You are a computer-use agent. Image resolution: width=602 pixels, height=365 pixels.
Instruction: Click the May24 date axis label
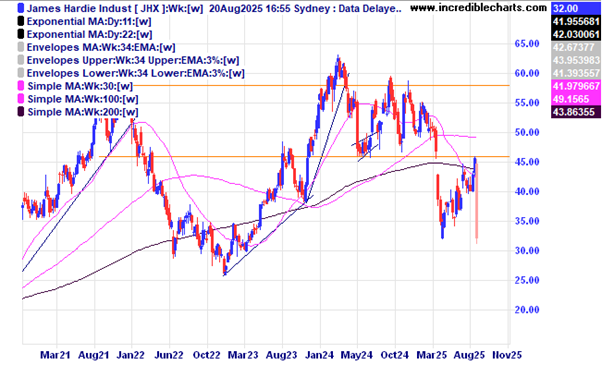coord(357,355)
